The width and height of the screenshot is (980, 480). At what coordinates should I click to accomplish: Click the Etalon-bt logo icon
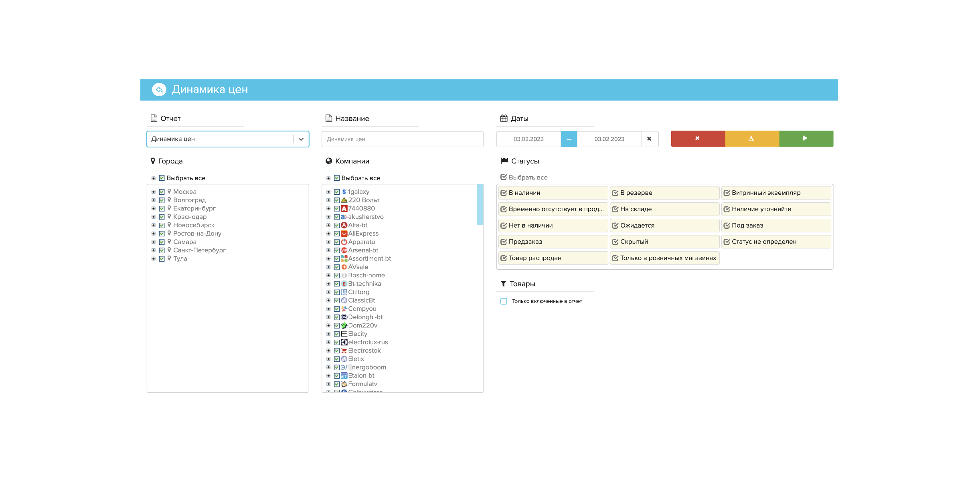344,376
